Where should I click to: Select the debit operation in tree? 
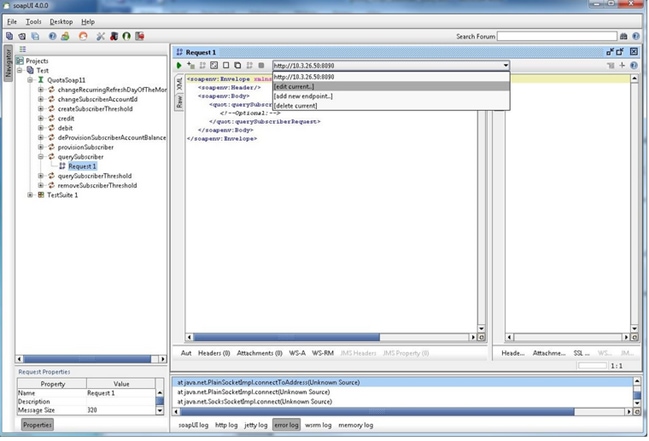pyautogui.click(x=65, y=128)
